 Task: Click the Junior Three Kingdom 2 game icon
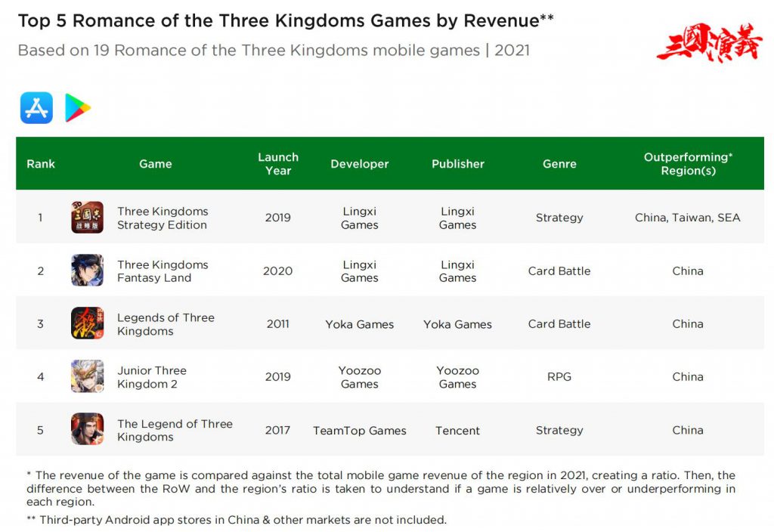click(87, 376)
